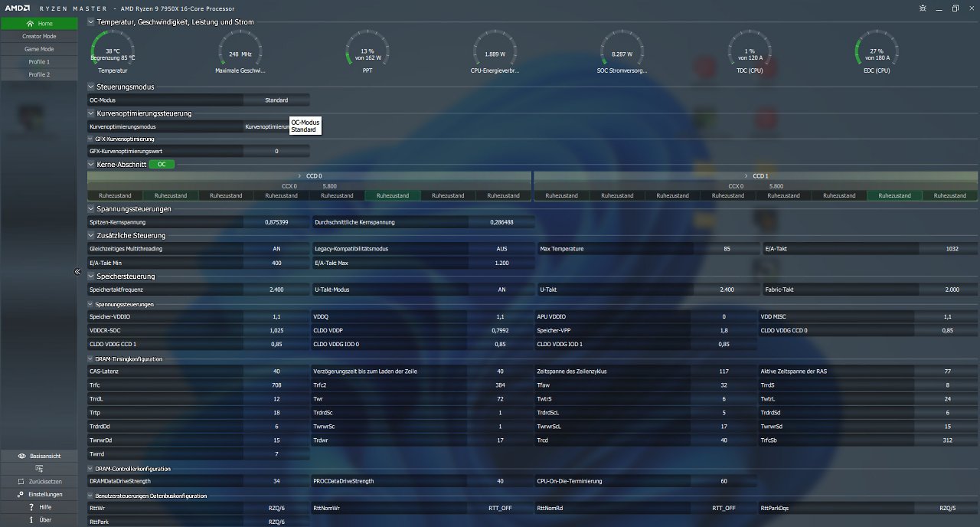
Task: Expand the CCD 0 chevron
Action: tap(298, 175)
